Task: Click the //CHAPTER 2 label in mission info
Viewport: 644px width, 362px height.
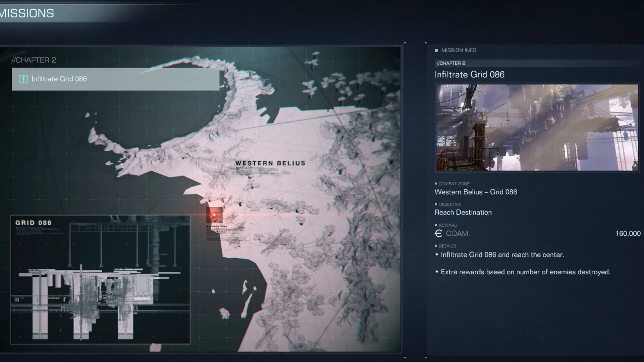Action: [450, 63]
